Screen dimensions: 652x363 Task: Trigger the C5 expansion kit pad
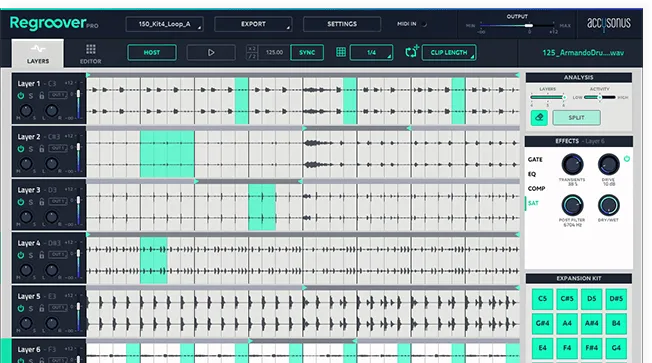point(542,299)
